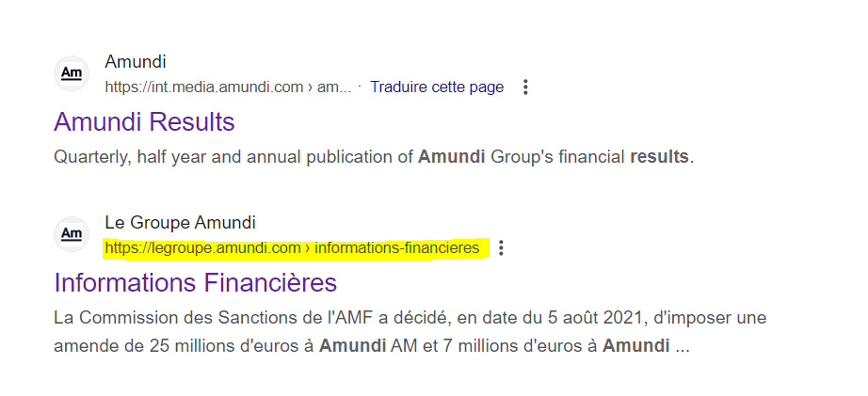Click the truncated 'am...' breadcrumb segment

[334, 87]
